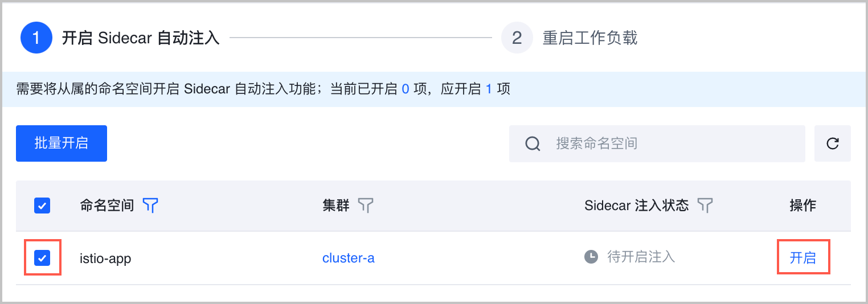Click the step 1 number circle
Screen dimensions: 868x304
coord(36,38)
